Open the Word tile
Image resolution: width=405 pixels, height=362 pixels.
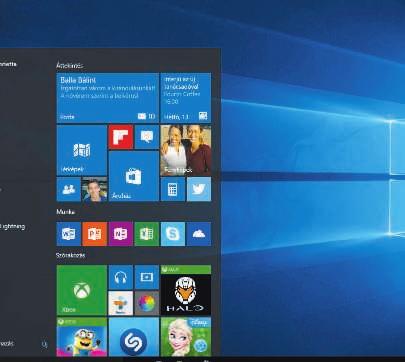point(69,234)
